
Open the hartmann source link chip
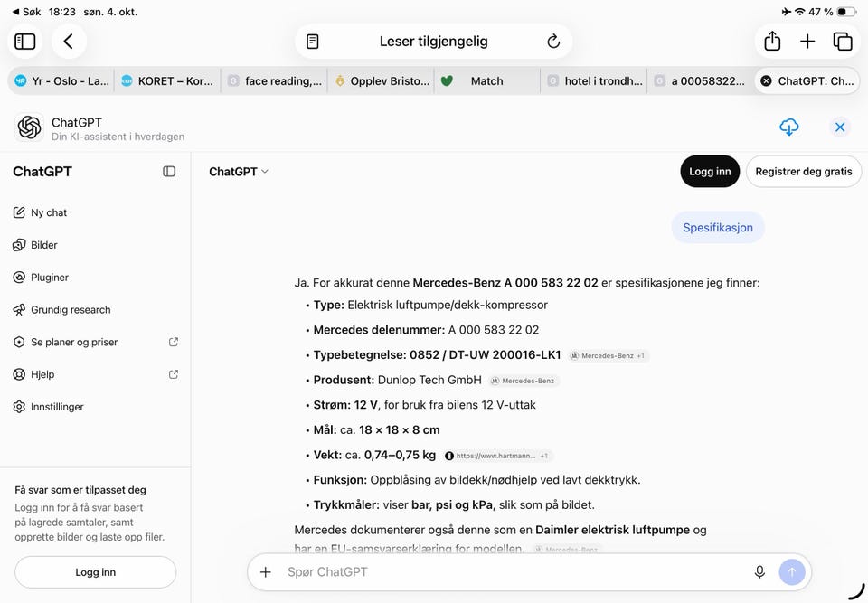497,456
